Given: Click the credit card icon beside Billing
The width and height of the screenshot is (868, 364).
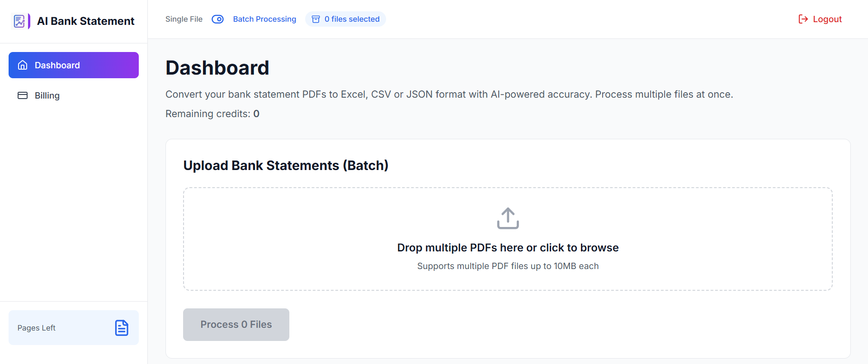Looking at the screenshot, I should click(23, 95).
